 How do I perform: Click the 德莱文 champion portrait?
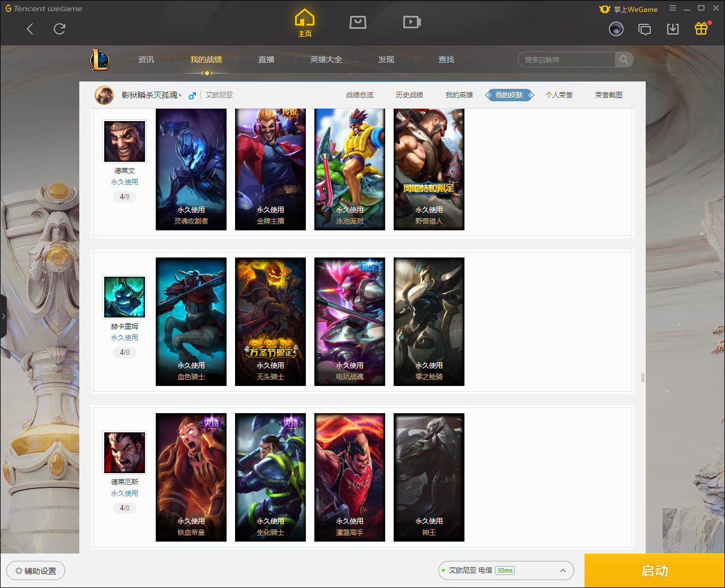125,141
